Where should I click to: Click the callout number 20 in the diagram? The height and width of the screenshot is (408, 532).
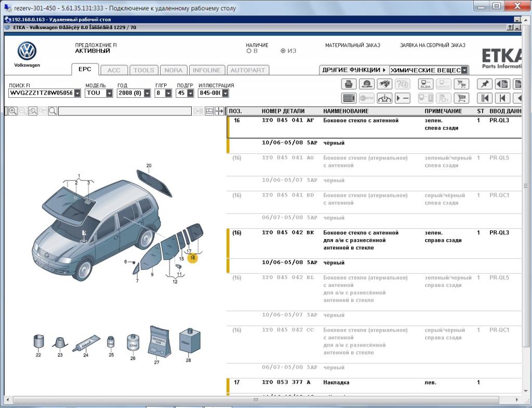point(149,166)
